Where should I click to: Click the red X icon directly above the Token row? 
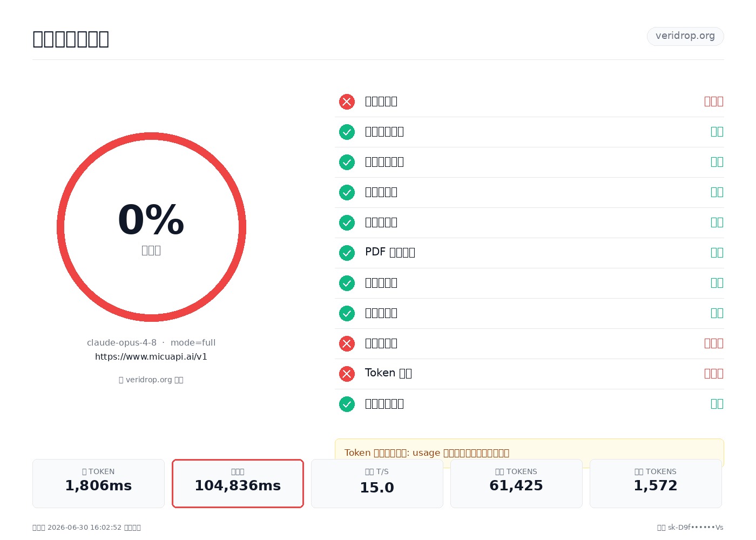(347, 343)
